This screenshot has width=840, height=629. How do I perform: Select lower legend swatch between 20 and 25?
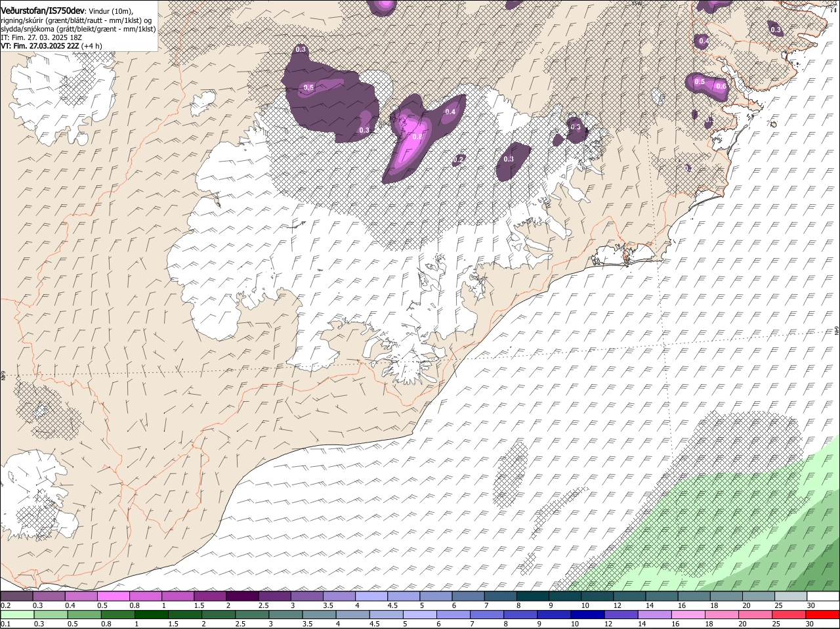[755, 615]
